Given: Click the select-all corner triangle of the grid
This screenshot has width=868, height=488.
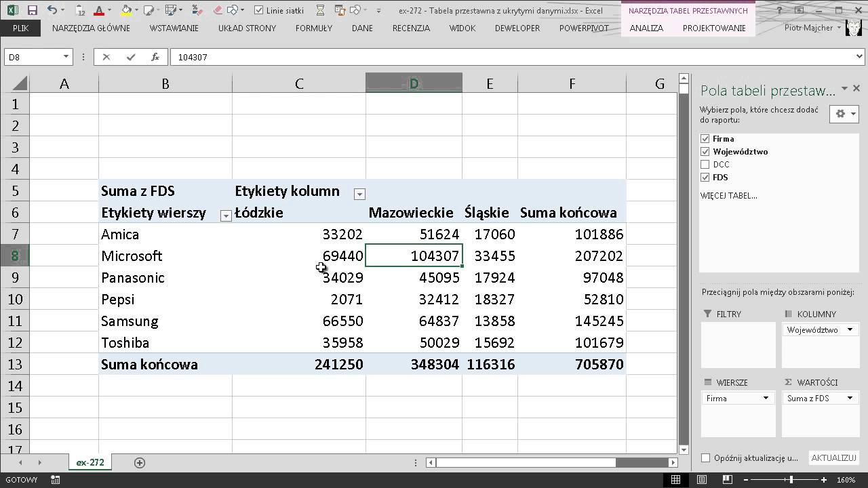Looking at the screenshot, I should (20, 83).
